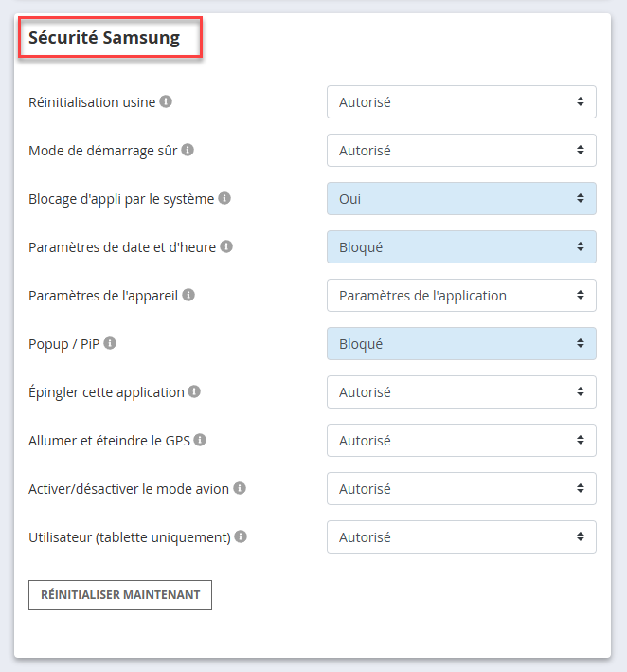Open the Popup / PiP Bloqué dropdown
This screenshot has width=627, height=672.
click(x=461, y=344)
